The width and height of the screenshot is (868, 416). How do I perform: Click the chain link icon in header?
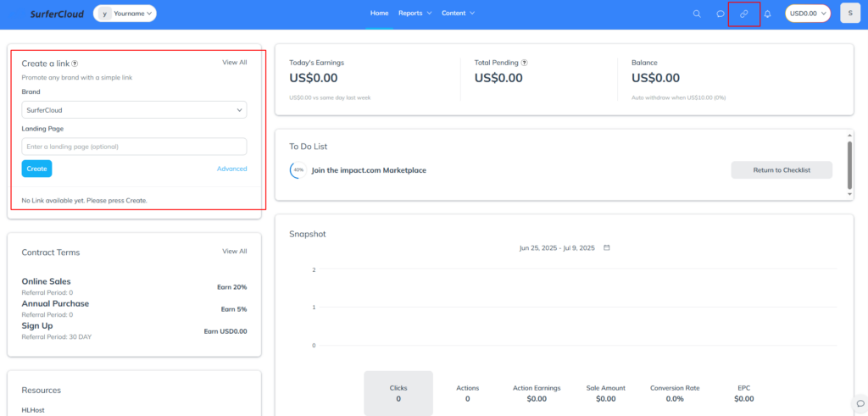744,14
